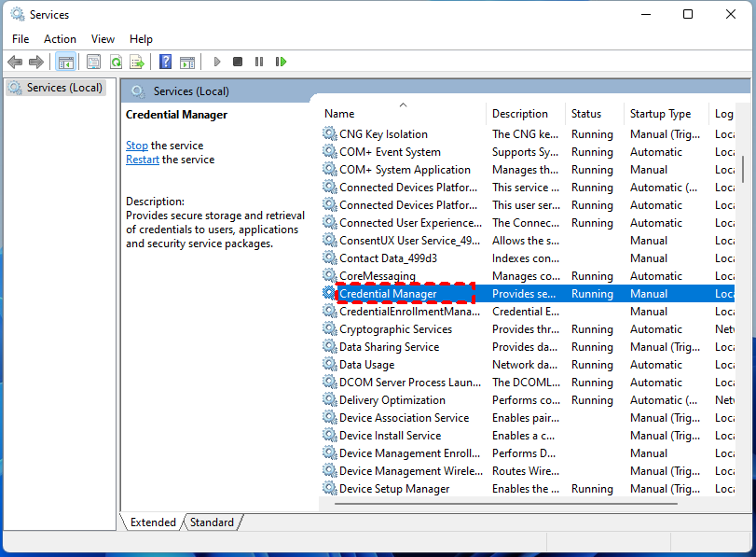Image resolution: width=756 pixels, height=557 pixels.
Task: Sort by the Log column header
Action: pos(723,114)
